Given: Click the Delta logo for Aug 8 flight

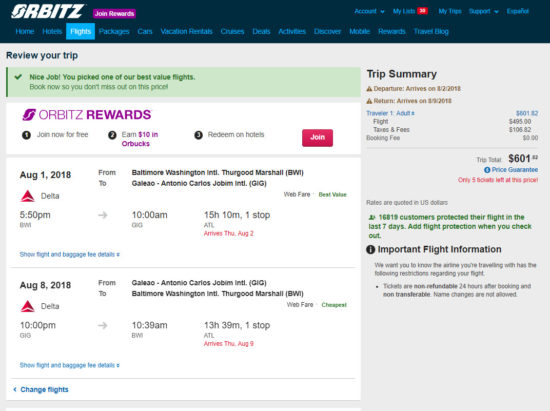Looking at the screenshot, I should coord(28,306).
